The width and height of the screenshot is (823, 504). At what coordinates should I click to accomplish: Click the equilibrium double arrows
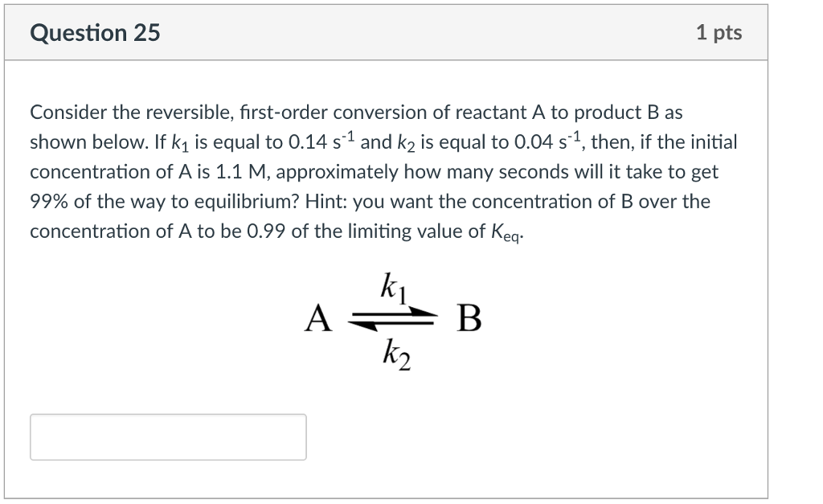coord(391,318)
